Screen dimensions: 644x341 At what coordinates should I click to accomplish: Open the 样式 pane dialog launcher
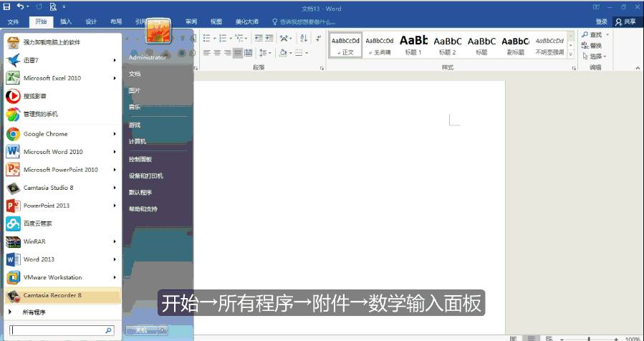pyautogui.click(x=574, y=68)
